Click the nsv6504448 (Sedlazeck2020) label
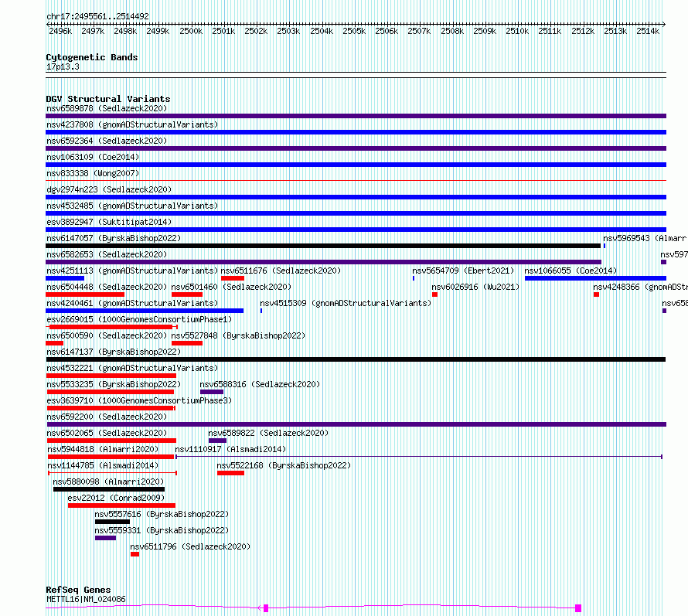Screen dimensions: 688x616 pyautogui.click(x=107, y=287)
